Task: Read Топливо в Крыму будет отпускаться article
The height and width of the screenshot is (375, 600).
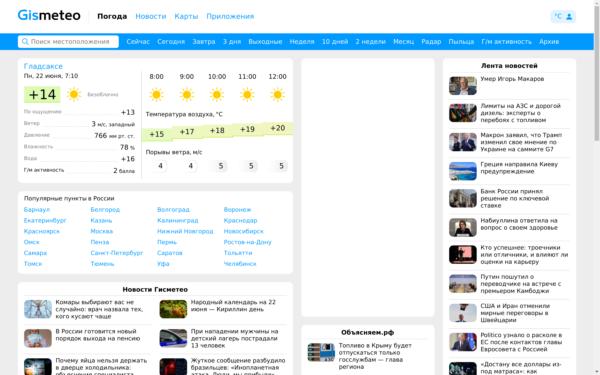Action: [375, 356]
